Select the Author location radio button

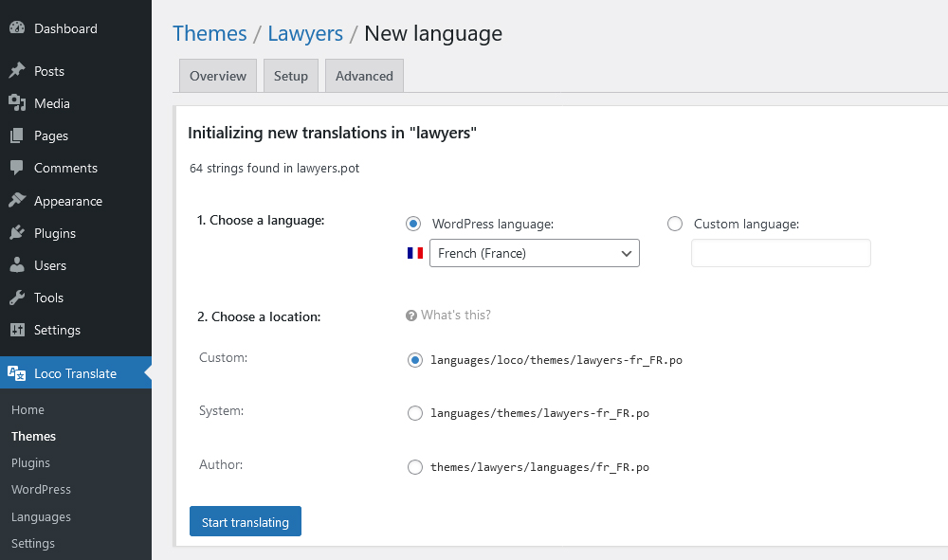(414, 466)
